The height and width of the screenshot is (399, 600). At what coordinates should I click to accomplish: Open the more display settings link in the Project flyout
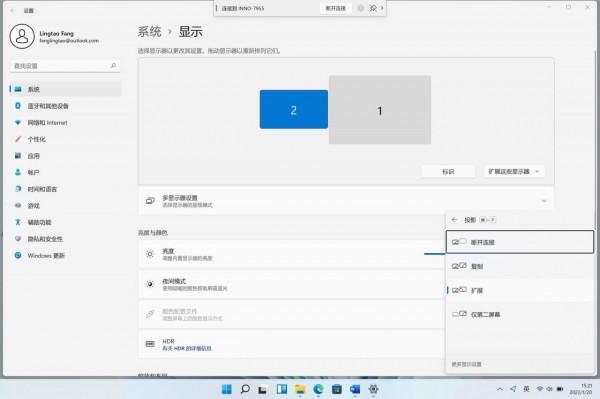pos(466,364)
